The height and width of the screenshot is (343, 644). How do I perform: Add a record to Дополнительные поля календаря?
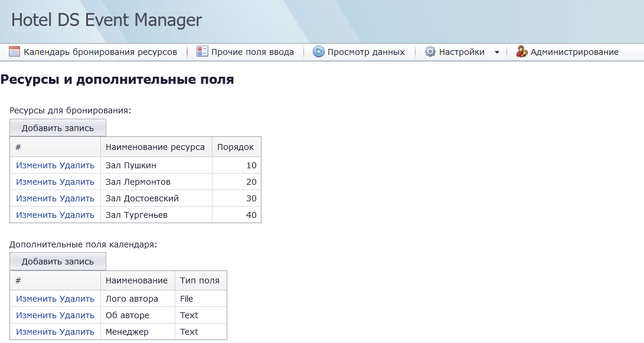[58, 262]
